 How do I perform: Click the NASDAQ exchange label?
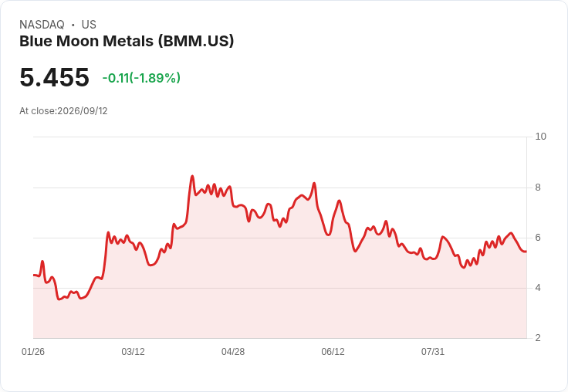point(42,25)
